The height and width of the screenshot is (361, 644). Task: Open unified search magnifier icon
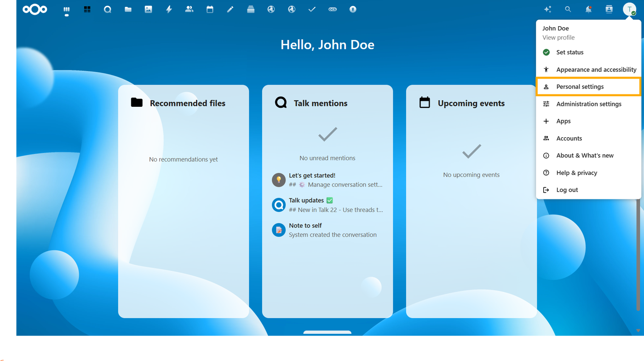click(568, 9)
